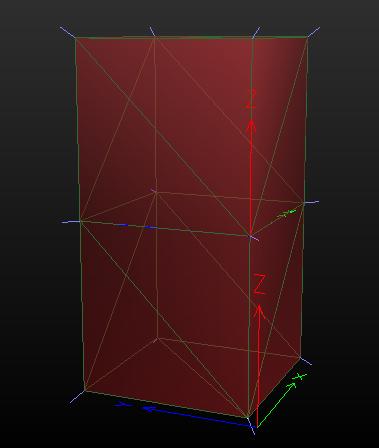The width and height of the screenshot is (379, 448).
Task: Select the mid-height front edge vertex
Action: click(x=251, y=236)
